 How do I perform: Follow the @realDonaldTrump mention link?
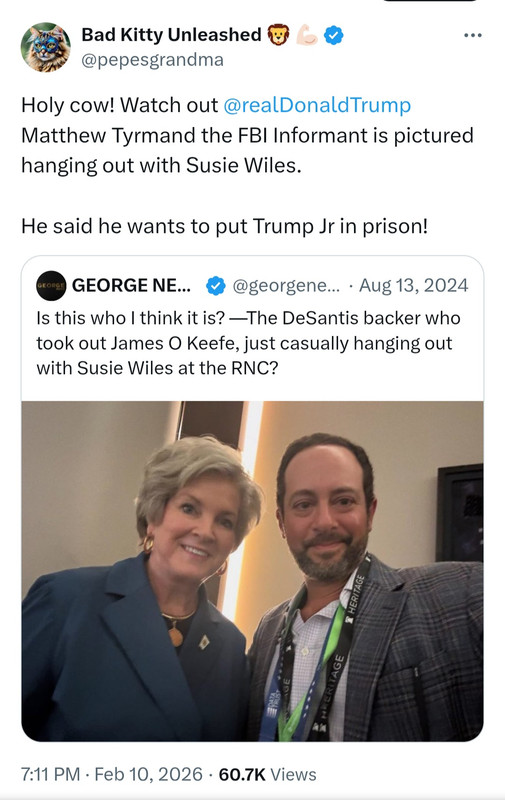click(317, 105)
